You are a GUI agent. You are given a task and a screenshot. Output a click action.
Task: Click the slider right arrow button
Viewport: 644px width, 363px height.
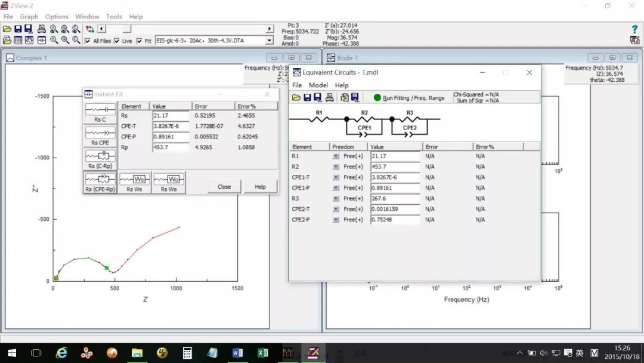point(270,29)
